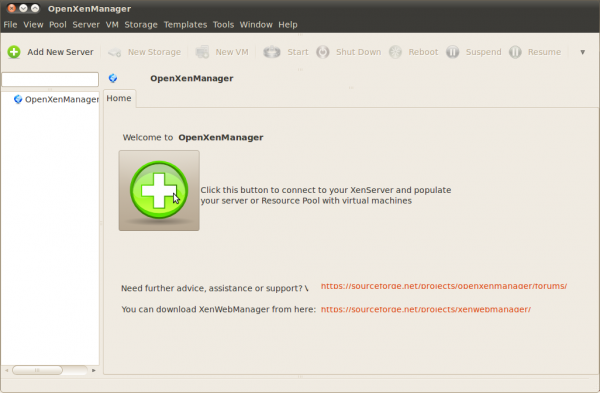Image resolution: width=600 pixels, height=393 pixels.
Task: Select the OpenXenManager tree item
Action: [x=62, y=99]
